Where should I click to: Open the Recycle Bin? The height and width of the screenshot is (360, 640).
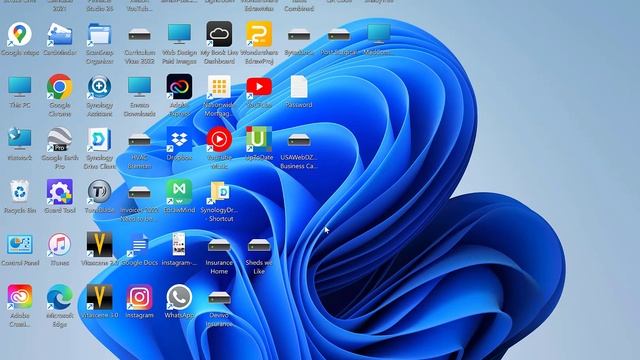pos(20,191)
